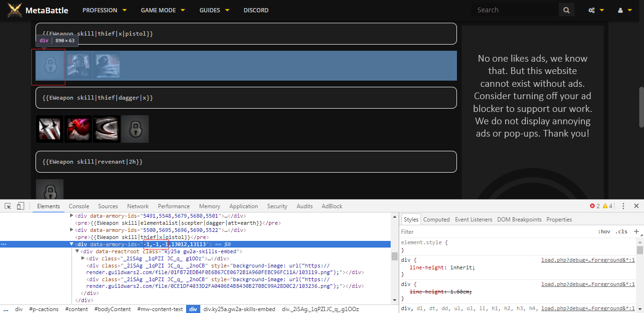Switch to the Sources tab
Screen dimensions: 644x313
tap(108, 206)
